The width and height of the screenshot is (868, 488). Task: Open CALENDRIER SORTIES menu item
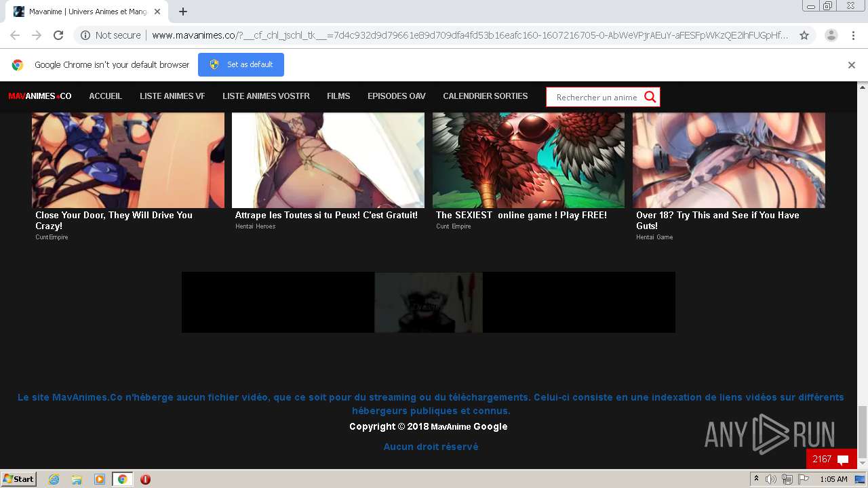click(486, 96)
